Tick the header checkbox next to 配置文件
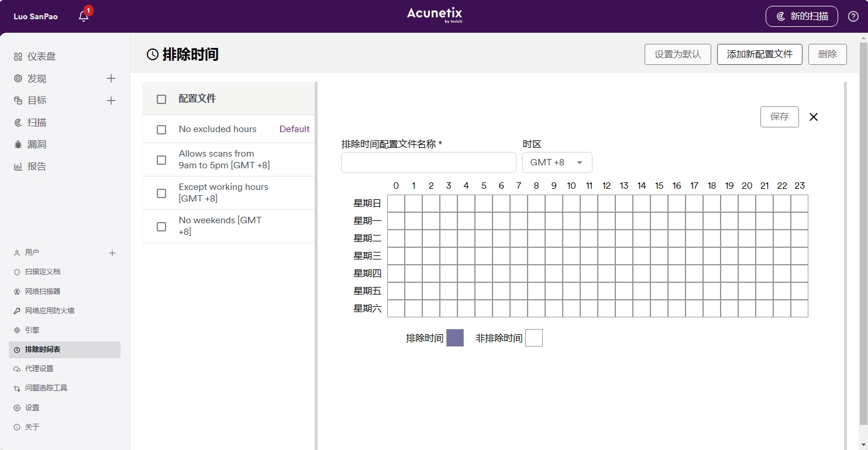 pos(161,99)
